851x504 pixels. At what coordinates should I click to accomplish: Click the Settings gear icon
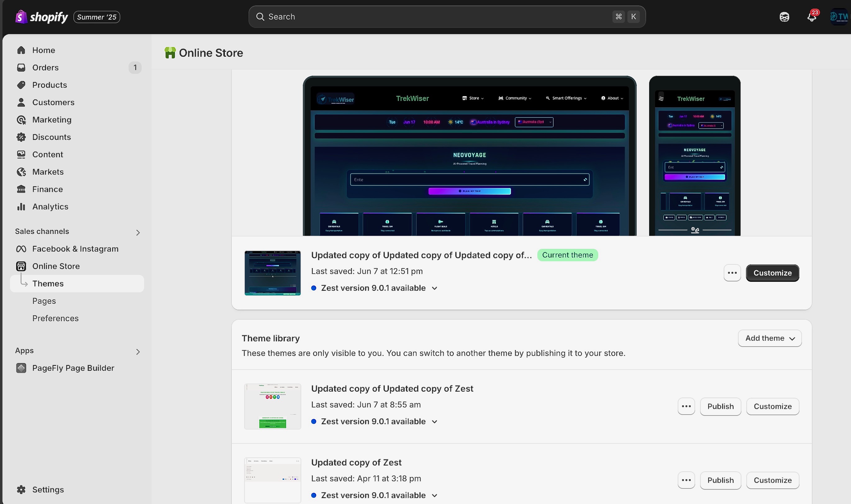click(21, 489)
